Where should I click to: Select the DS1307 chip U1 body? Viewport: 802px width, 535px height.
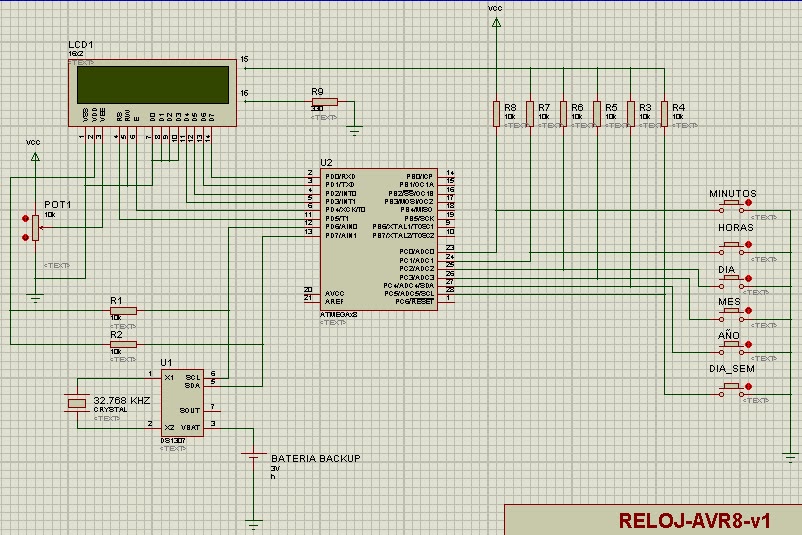click(182, 403)
